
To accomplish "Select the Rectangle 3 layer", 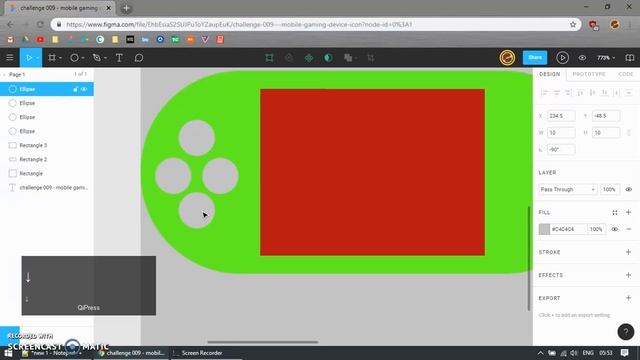I will (x=47, y=145).
